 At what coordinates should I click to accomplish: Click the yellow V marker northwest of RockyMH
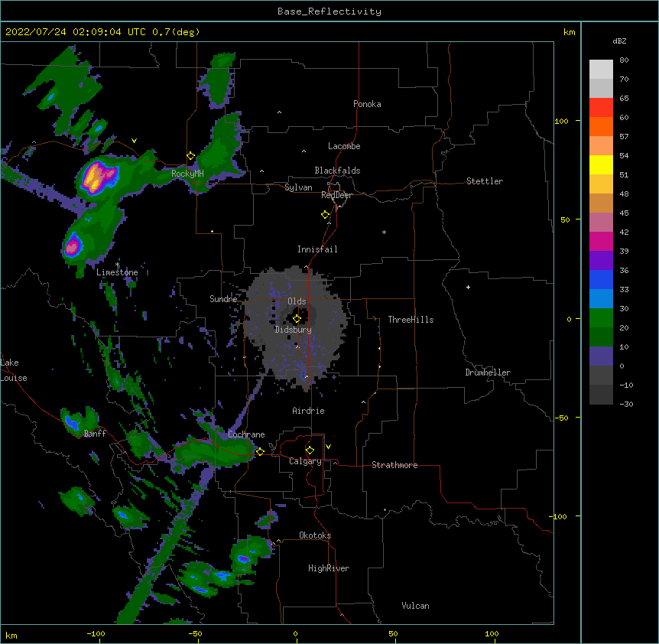pos(134,141)
